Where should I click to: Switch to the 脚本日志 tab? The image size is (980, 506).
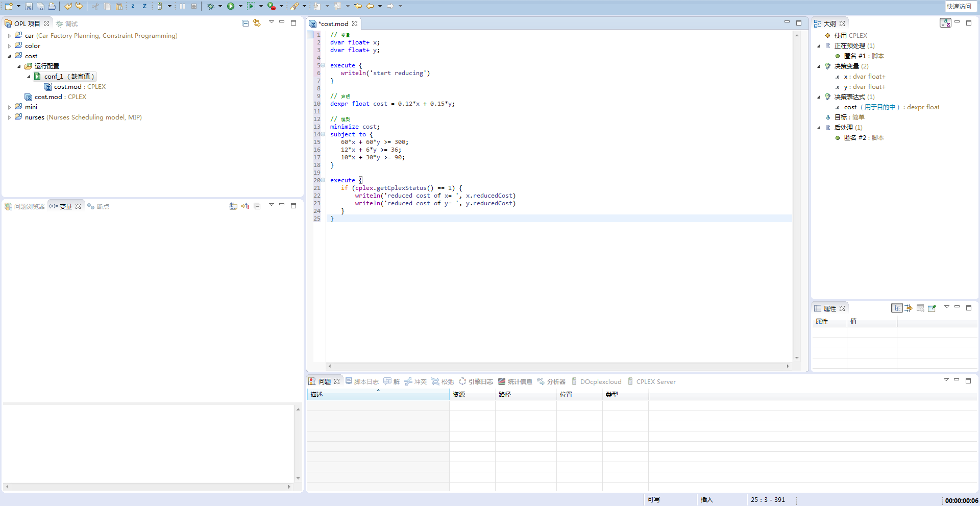tap(362, 381)
